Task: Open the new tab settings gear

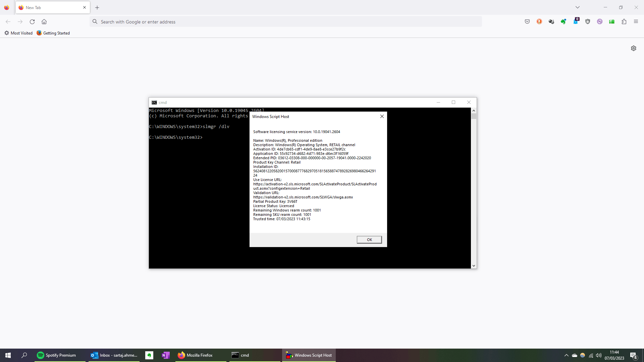Action: tap(634, 48)
